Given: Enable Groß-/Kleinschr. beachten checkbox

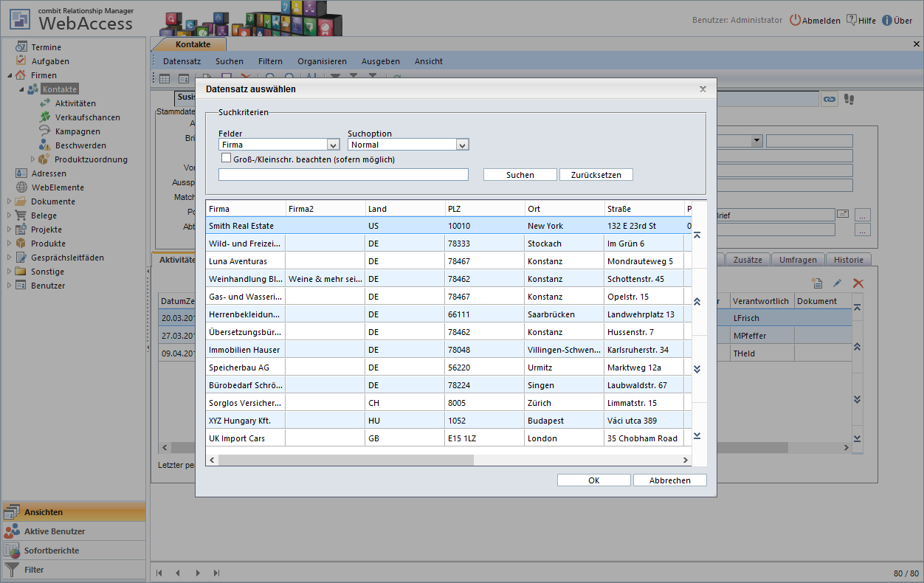Looking at the screenshot, I should coord(227,158).
